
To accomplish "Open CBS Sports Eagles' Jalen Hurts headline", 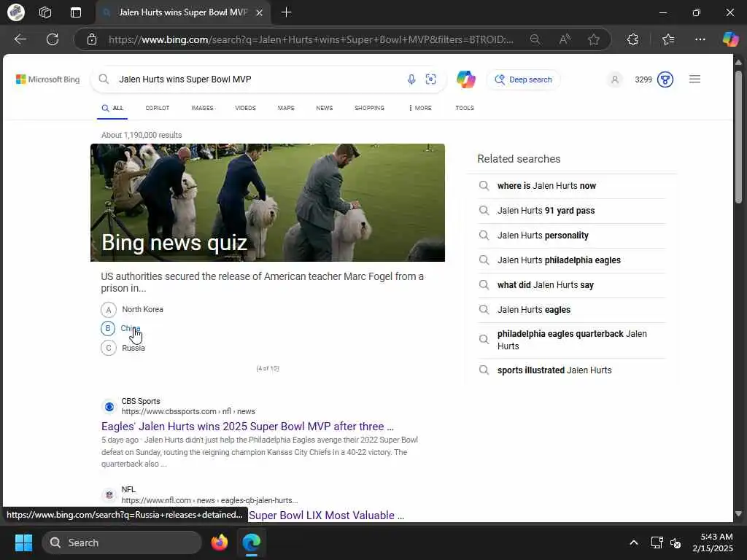I will (x=247, y=426).
